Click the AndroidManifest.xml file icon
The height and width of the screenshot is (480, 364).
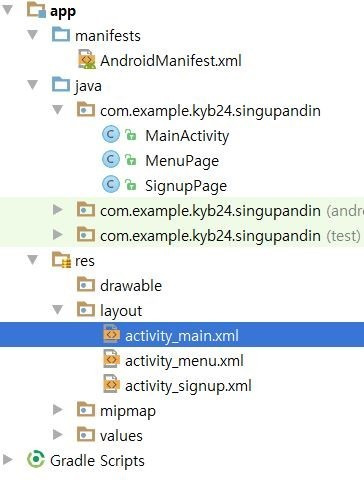(86, 60)
